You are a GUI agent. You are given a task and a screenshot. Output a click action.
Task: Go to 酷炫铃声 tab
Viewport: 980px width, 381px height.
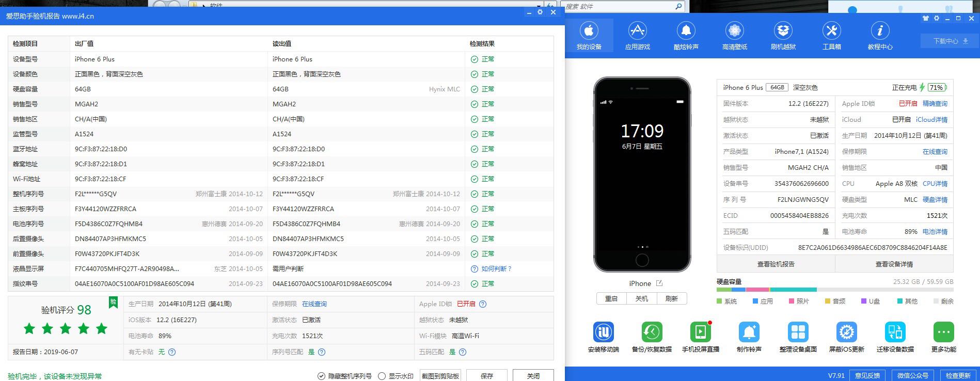click(686, 35)
